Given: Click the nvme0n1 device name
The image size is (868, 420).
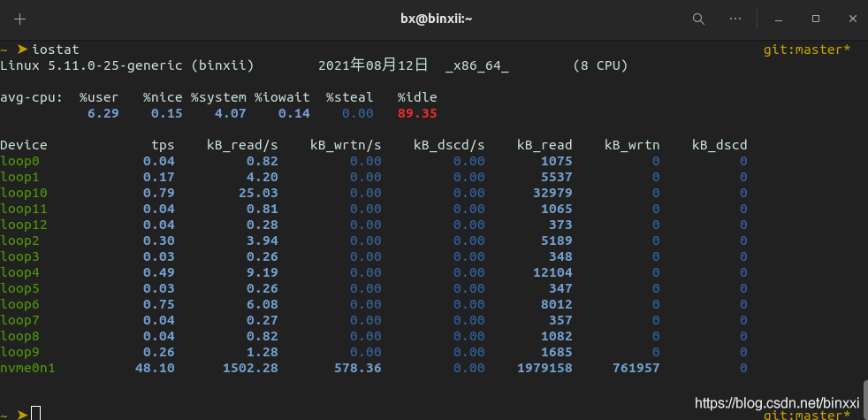Looking at the screenshot, I should [x=27, y=368].
